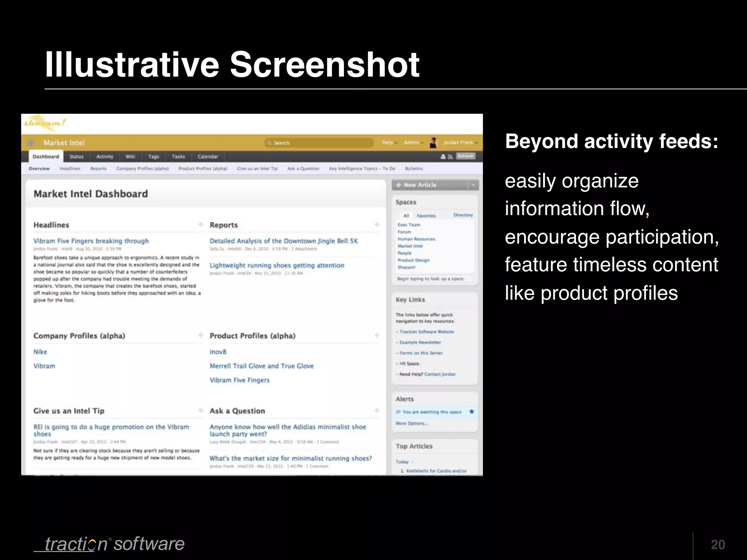Open the Calendar tab
The image size is (747, 560).
click(x=208, y=156)
